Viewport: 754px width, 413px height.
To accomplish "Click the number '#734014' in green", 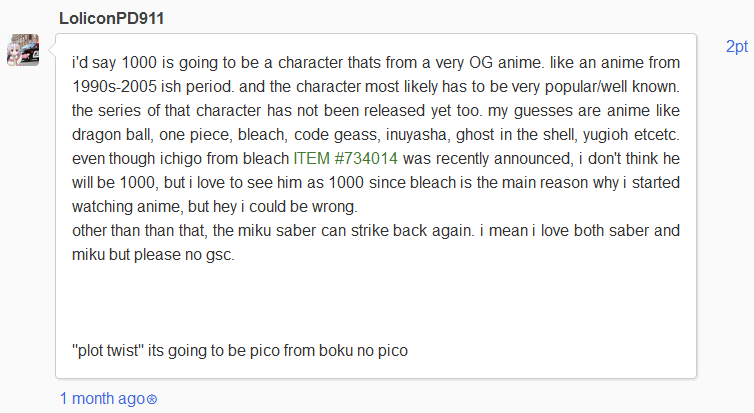I will click(x=366, y=158).
